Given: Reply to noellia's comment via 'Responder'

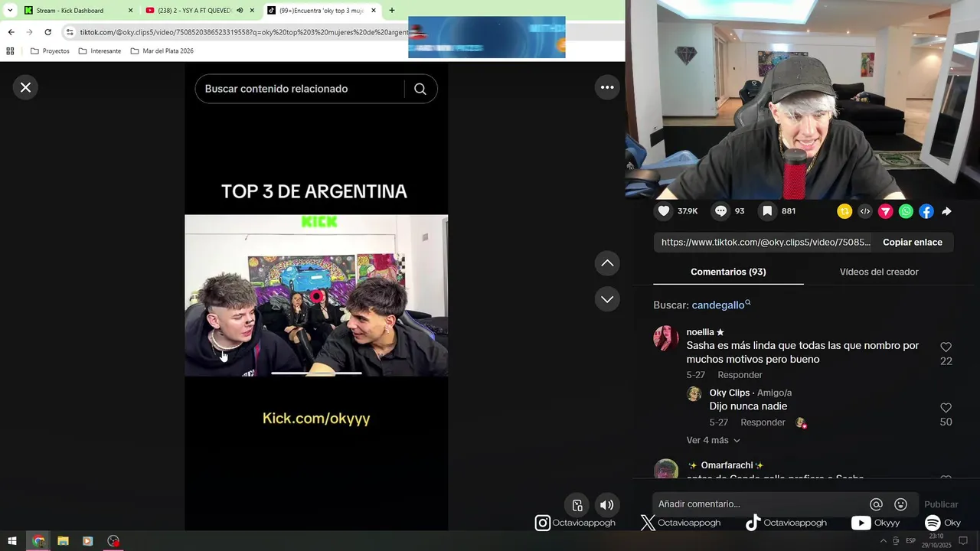Looking at the screenshot, I should (x=740, y=375).
